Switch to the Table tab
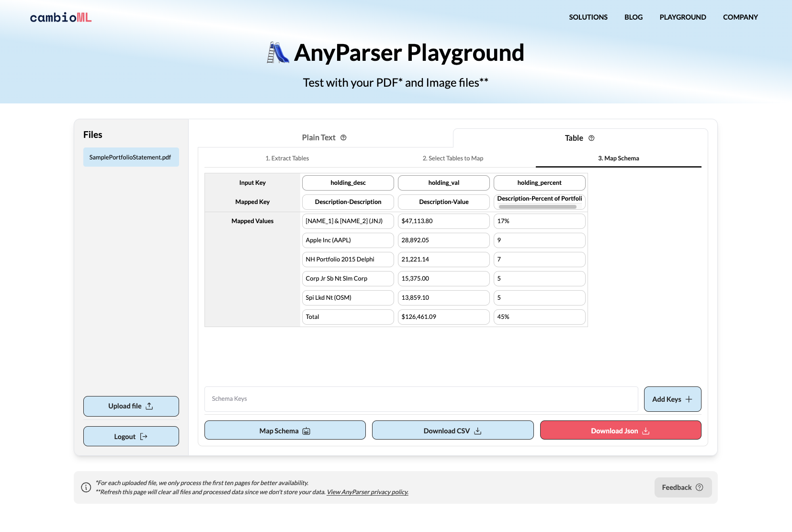Viewport: 792px width, 532px height. [580, 138]
